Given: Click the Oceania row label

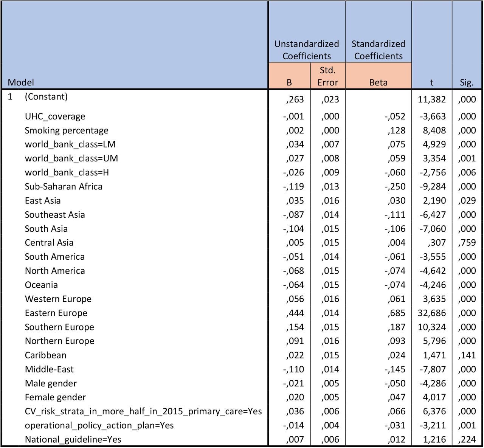Looking at the screenshot, I should (41, 285).
